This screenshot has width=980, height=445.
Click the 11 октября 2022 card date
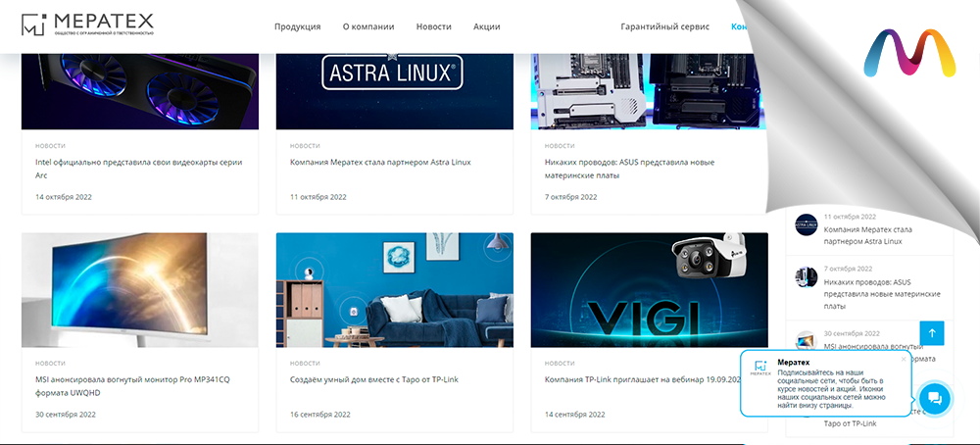point(318,197)
